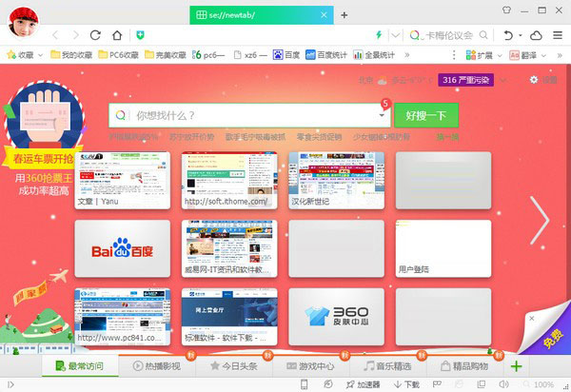Click the 卡梅伦议会 toolbar search field
The image size is (571, 392).
(448, 35)
